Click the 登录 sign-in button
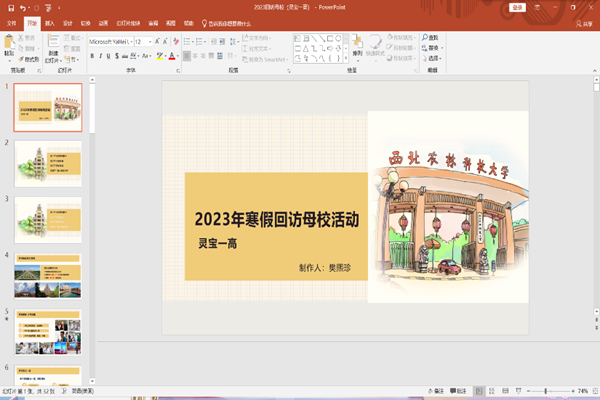The height and width of the screenshot is (400, 600). point(517,7)
